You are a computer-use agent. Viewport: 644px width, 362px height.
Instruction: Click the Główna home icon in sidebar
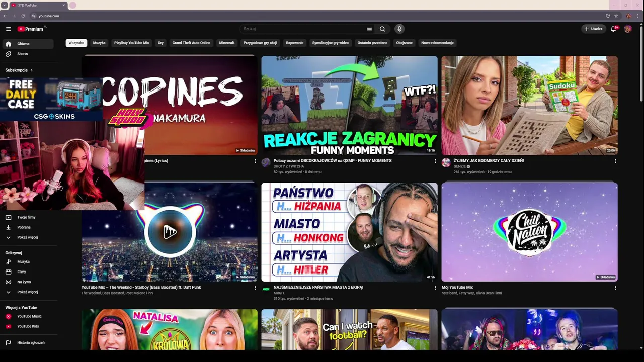8,44
